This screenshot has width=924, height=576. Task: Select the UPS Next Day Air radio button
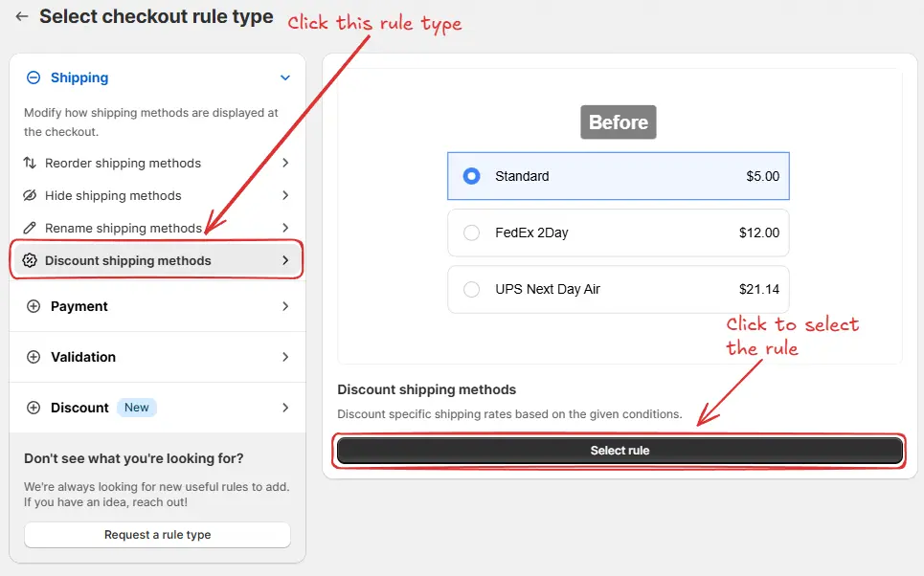(x=471, y=289)
